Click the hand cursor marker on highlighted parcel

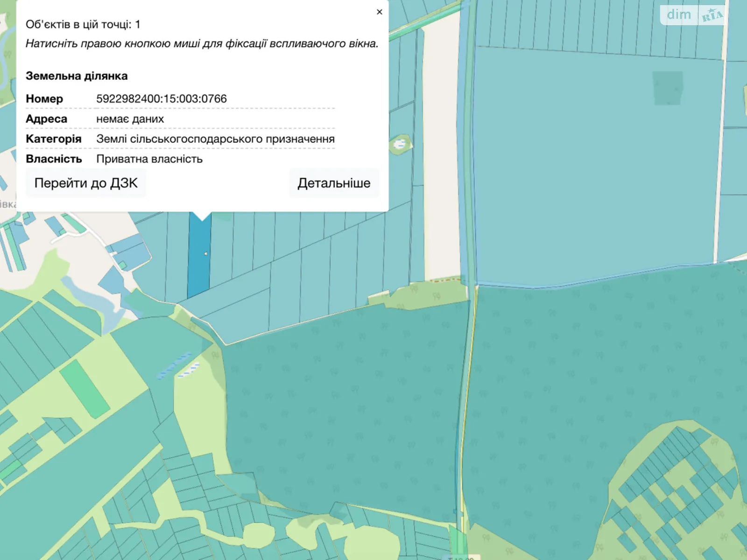206,253
